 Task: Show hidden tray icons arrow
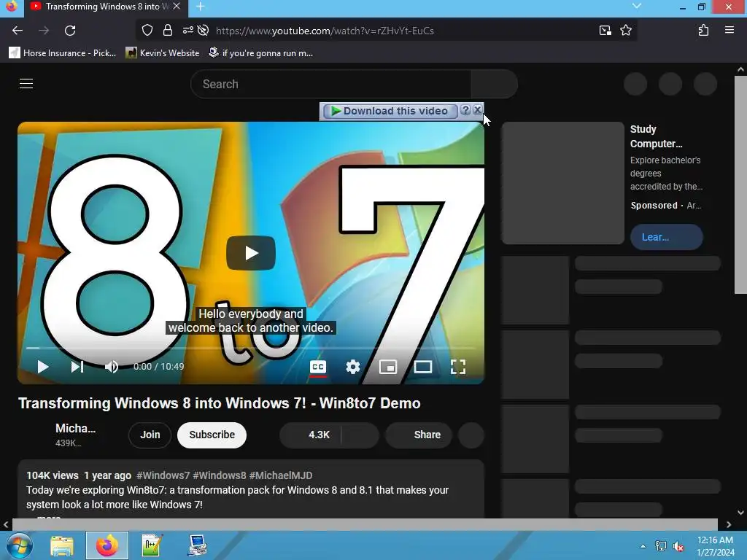coord(643,546)
